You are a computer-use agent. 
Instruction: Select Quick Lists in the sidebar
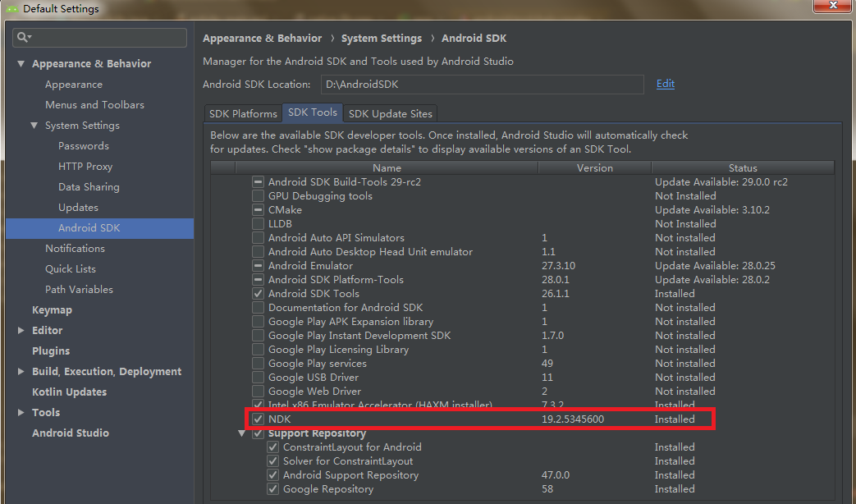coord(71,268)
